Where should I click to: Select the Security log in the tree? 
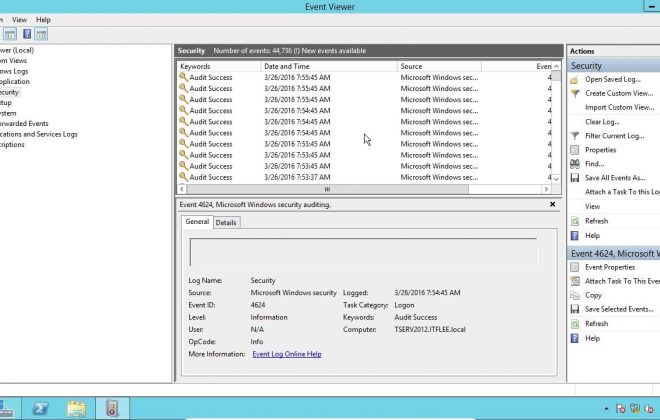pos(9,92)
